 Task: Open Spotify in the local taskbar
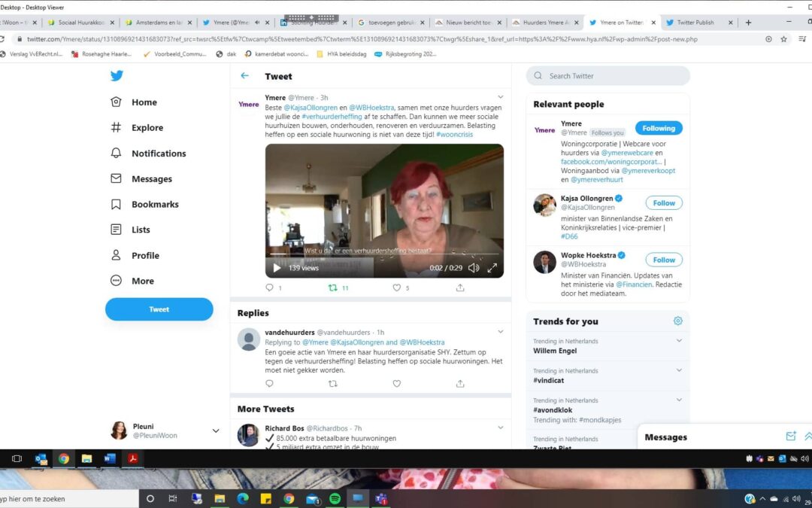click(x=335, y=499)
